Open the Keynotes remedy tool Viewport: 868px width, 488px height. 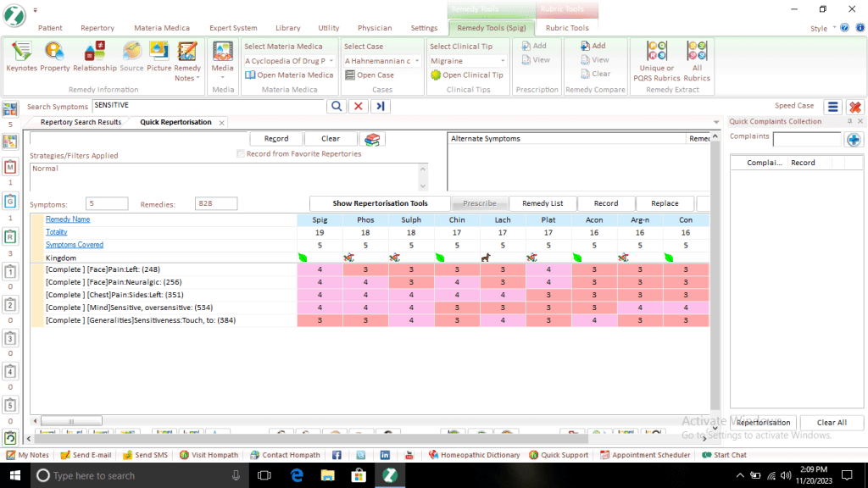[x=21, y=56]
